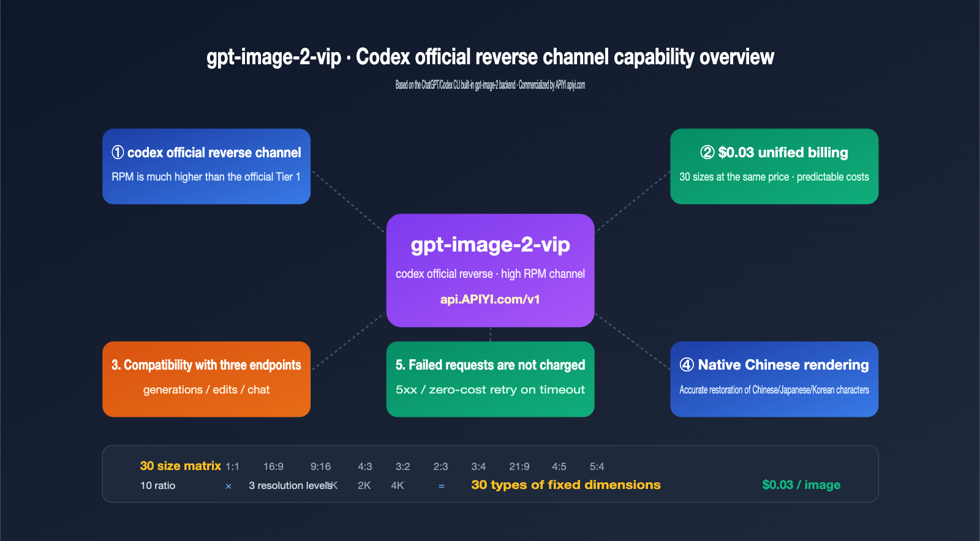
Task: Click 'Native Chinese rendering' heading
Action: (x=783, y=365)
